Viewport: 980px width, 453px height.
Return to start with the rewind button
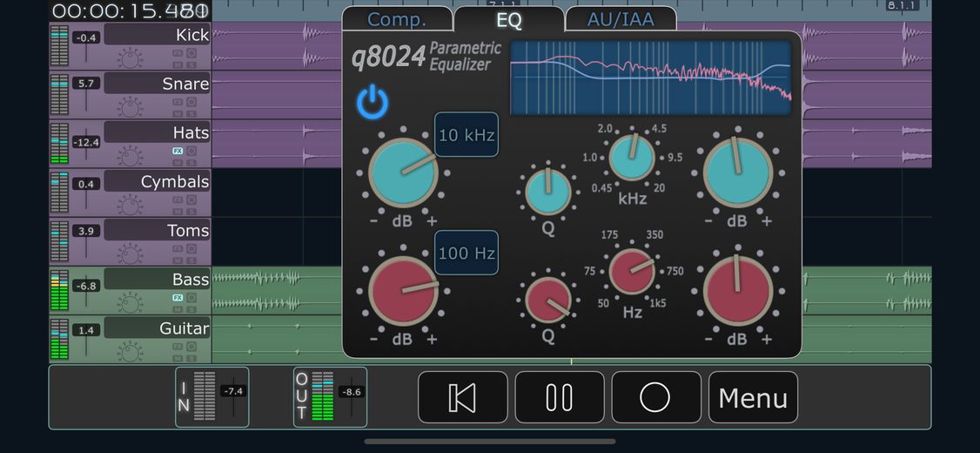coord(462,397)
